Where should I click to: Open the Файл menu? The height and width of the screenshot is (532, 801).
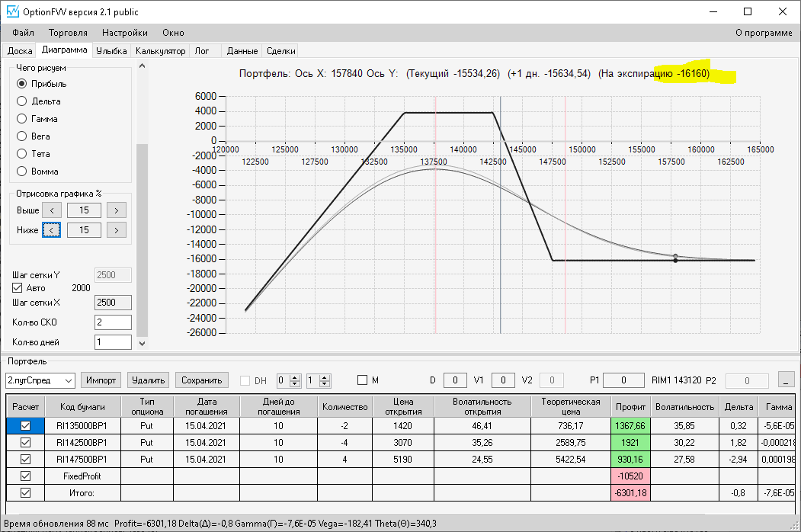23,33
